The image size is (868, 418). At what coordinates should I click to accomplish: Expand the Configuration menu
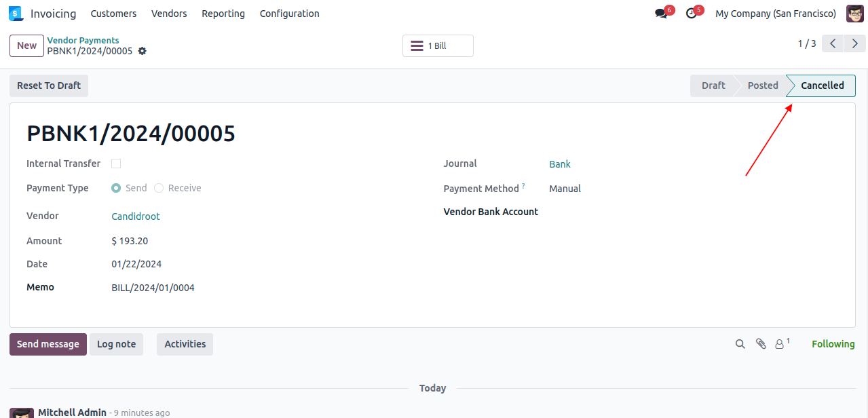(x=289, y=14)
